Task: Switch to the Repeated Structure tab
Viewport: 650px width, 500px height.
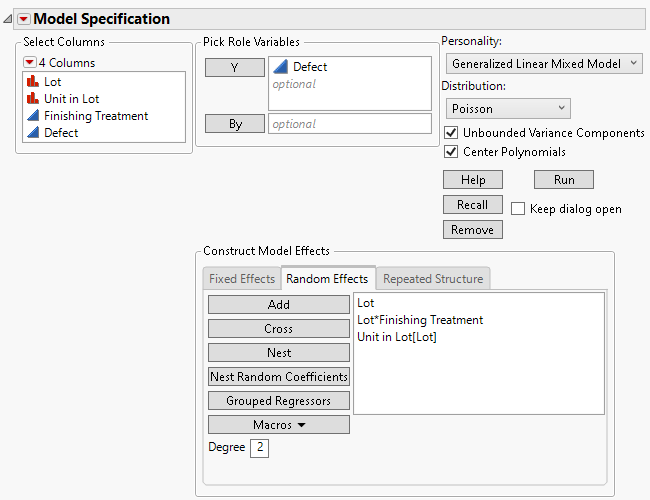Action: [x=433, y=279]
